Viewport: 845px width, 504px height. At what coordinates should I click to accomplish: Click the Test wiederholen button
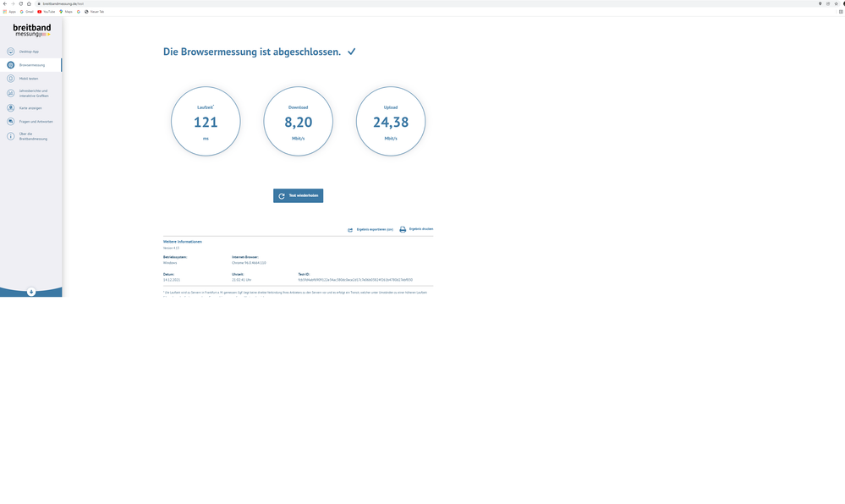coord(298,195)
